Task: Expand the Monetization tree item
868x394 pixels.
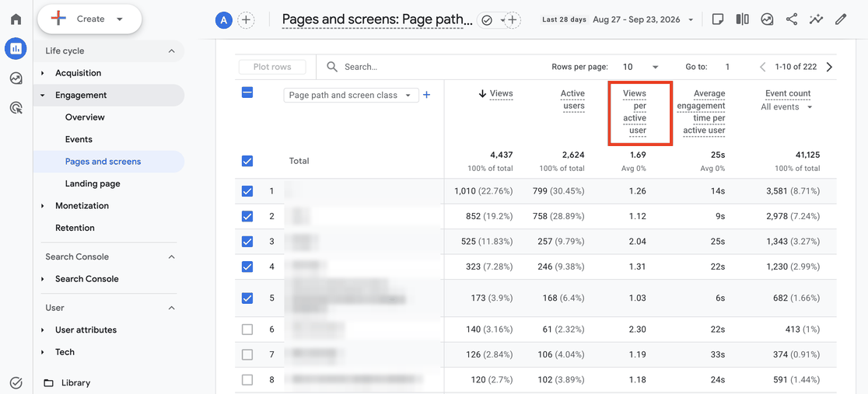Action: 43,206
